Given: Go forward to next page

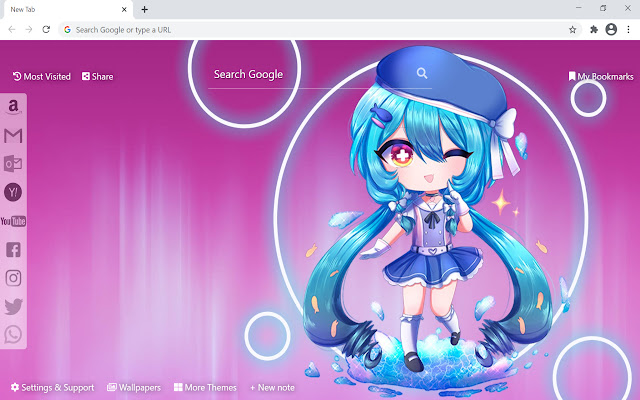Looking at the screenshot, I should [x=29, y=29].
